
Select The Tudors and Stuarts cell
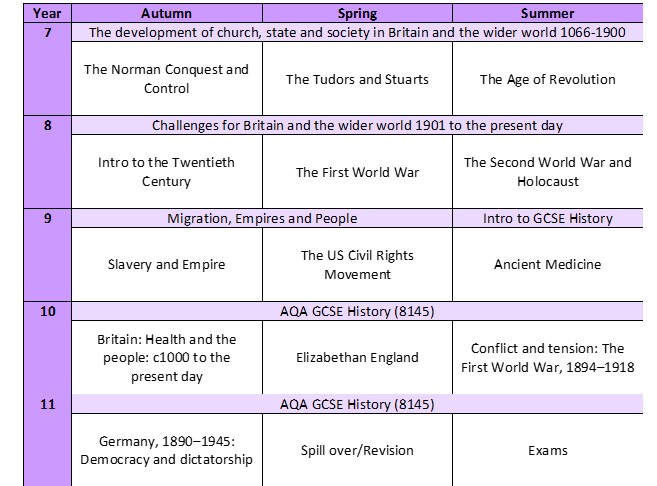(x=357, y=79)
